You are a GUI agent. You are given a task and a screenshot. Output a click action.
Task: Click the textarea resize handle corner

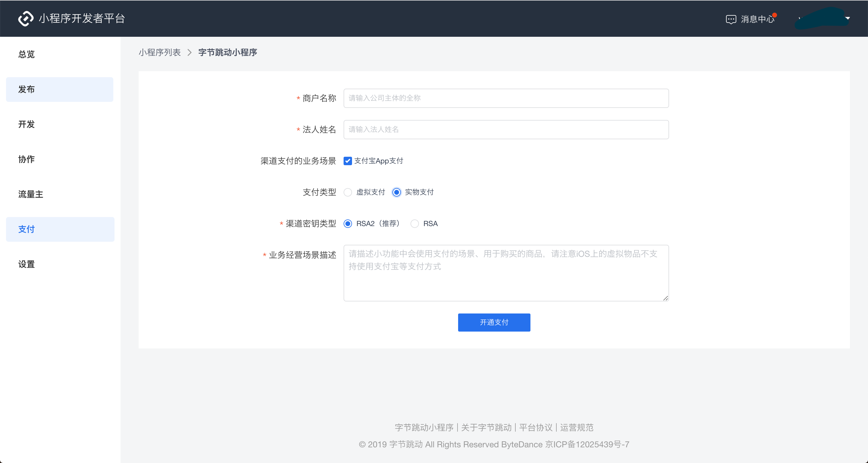coord(665,298)
